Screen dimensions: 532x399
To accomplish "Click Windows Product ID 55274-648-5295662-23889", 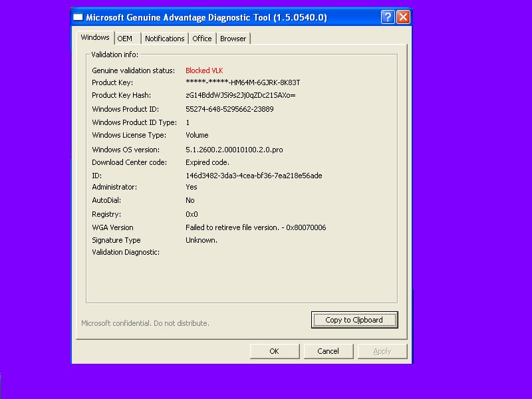I will pos(229,109).
